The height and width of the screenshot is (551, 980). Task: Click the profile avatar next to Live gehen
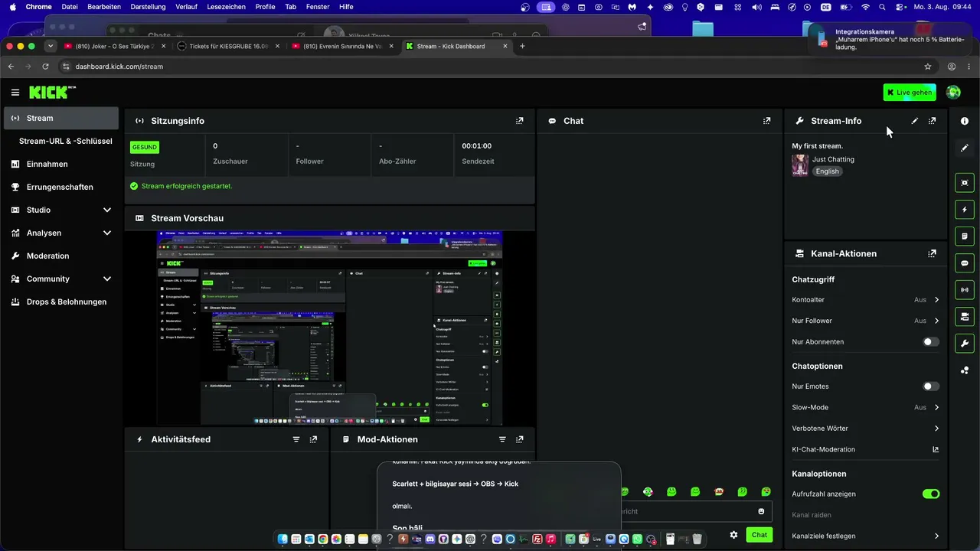click(953, 93)
